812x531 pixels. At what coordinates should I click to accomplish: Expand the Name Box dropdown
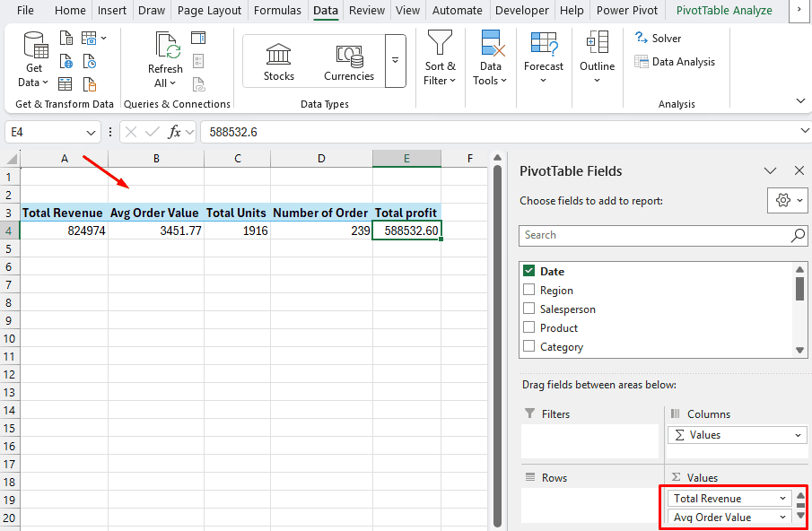pyautogui.click(x=91, y=133)
